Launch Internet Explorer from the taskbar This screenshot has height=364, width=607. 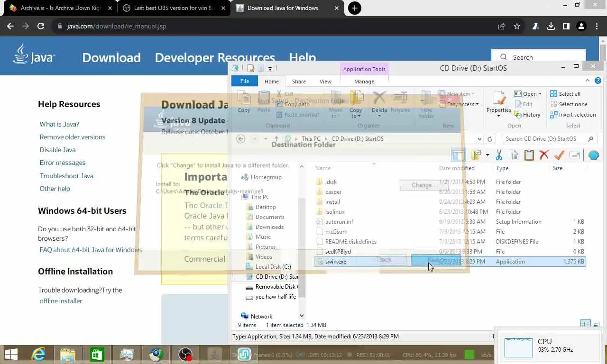click(x=38, y=355)
